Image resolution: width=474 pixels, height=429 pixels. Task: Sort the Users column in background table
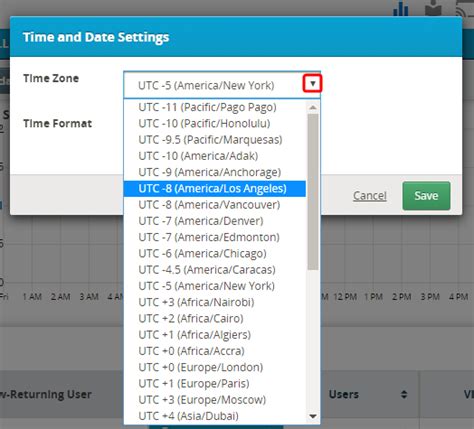(x=404, y=394)
